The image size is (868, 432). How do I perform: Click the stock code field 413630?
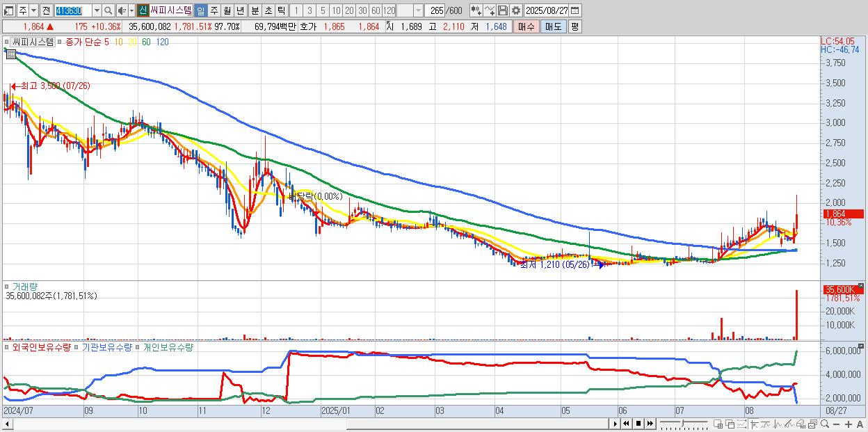click(72, 10)
